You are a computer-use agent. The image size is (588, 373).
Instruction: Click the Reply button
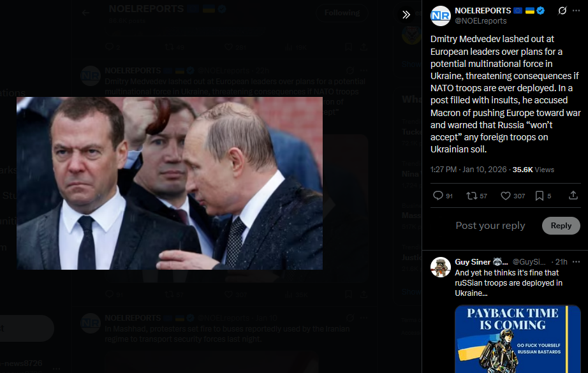[561, 226]
